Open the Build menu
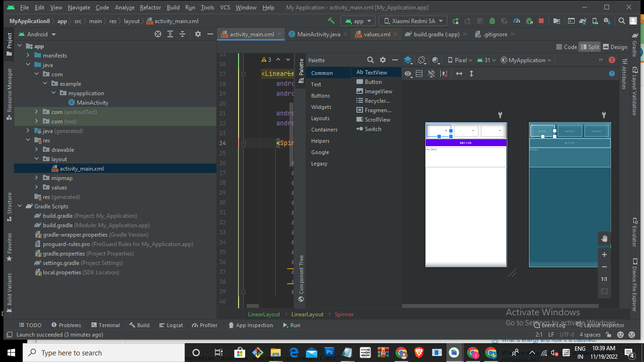 point(173,8)
